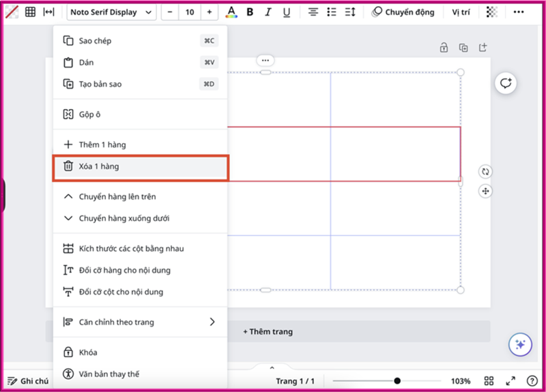Select Kích thước các cột bằng nhau
The height and width of the screenshot is (392, 546).
pos(141,248)
